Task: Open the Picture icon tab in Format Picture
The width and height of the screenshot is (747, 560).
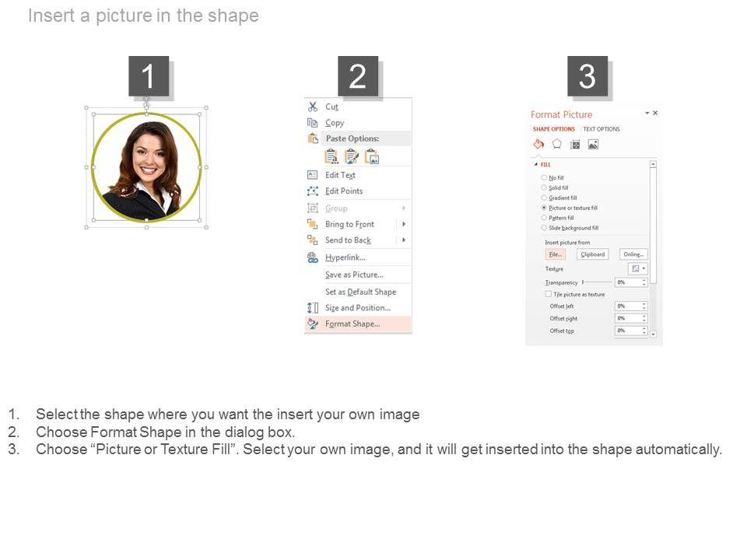Action: pyautogui.click(x=593, y=145)
